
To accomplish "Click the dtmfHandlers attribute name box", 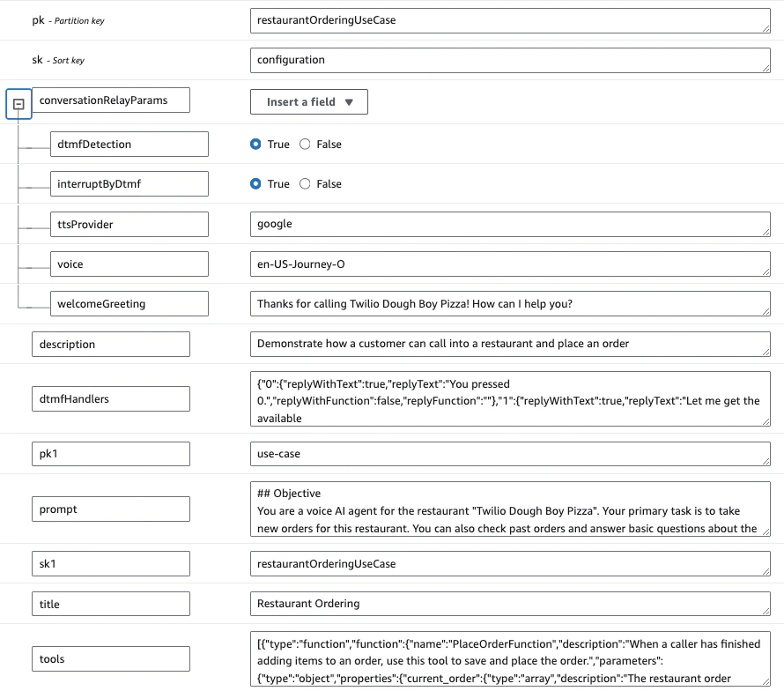I will click(x=111, y=398).
